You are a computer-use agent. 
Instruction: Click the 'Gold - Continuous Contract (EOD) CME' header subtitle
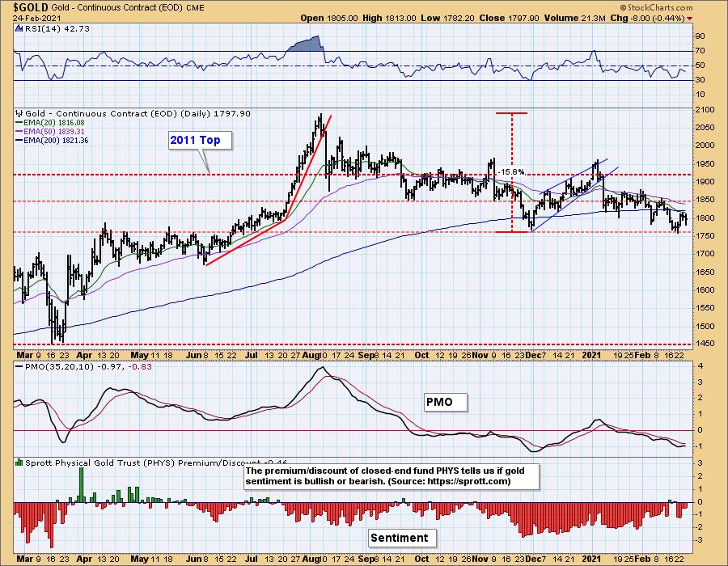pos(128,7)
